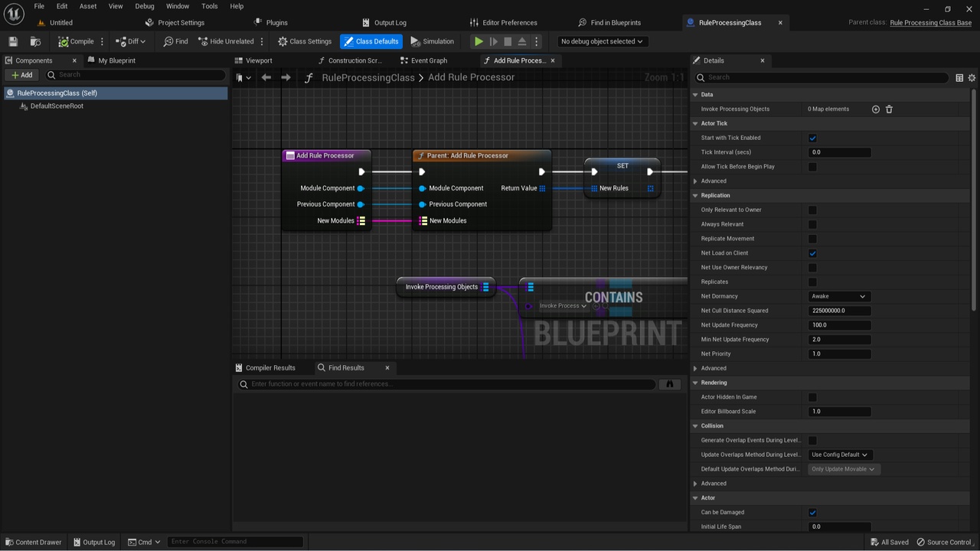This screenshot has width=980, height=551.
Task: Open the Debug menu
Action: coord(145,6)
